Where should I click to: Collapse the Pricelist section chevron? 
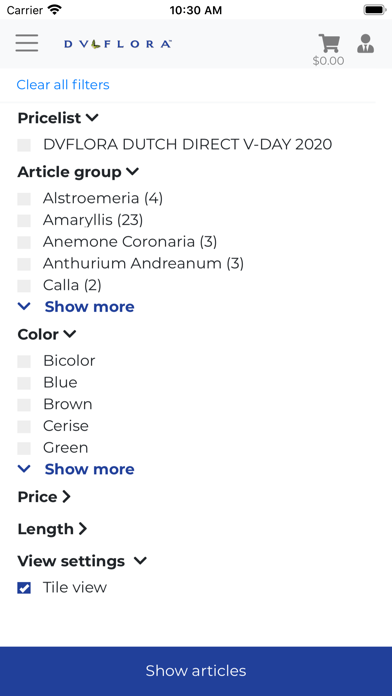pos(92,118)
